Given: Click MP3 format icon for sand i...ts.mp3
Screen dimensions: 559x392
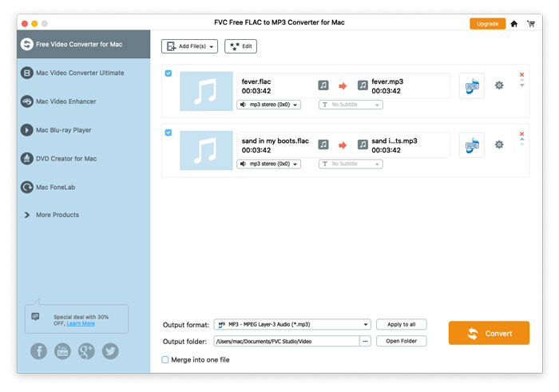Looking at the screenshot, I should (x=472, y=145).
